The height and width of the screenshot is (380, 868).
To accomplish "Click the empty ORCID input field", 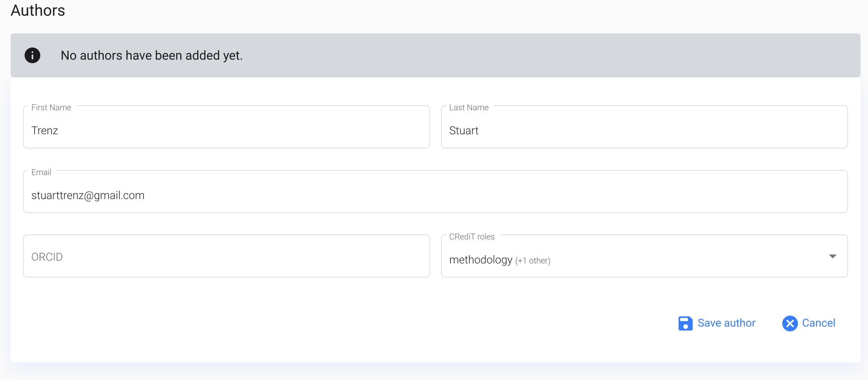I will [227, 256].
